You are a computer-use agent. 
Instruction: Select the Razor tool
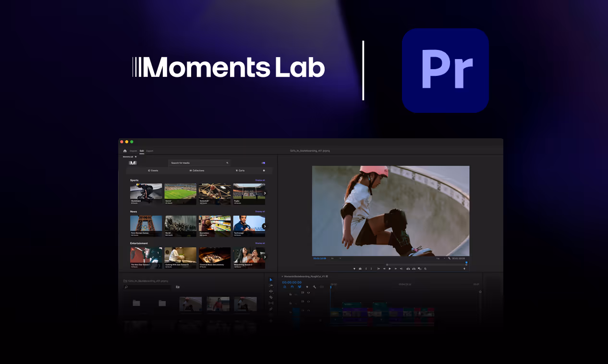[x=271, y=297]
